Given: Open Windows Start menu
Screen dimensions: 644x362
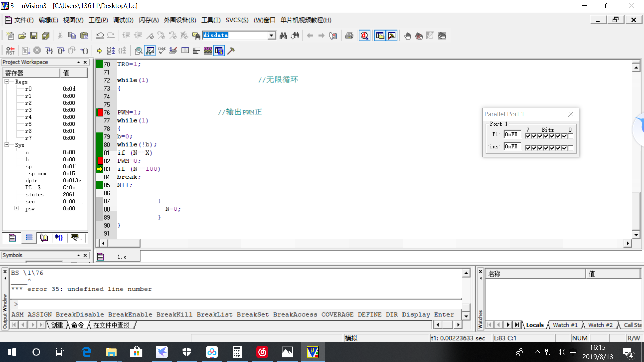Looking at the screenshot, I should click(12, 352).
